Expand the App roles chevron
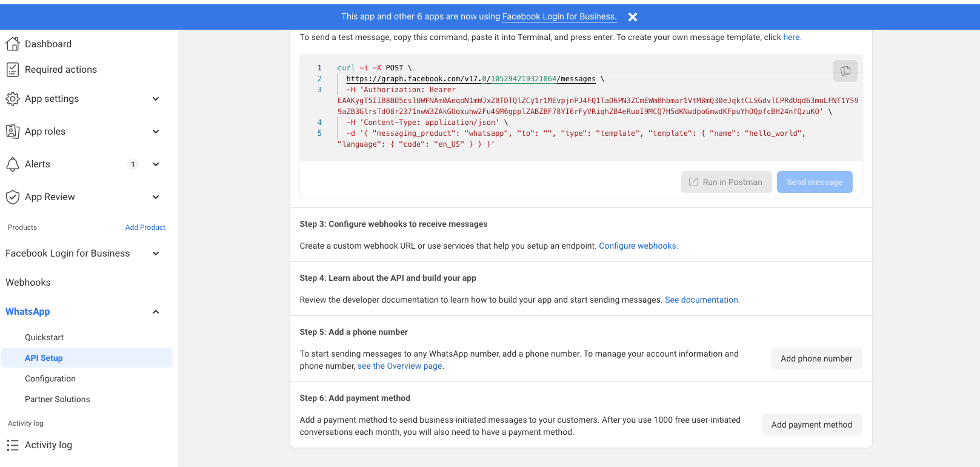This screenshot has width=980, height=467. (156, 132)
